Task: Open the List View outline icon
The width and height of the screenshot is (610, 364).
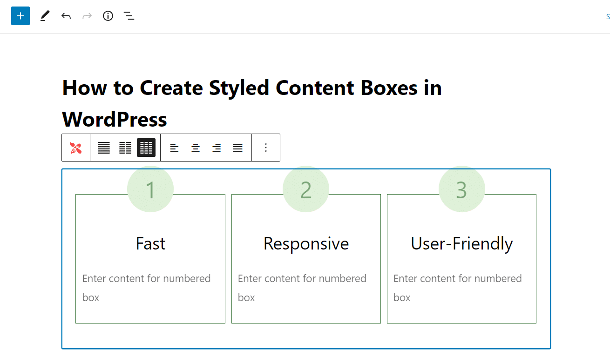Action: coord(129,16)
